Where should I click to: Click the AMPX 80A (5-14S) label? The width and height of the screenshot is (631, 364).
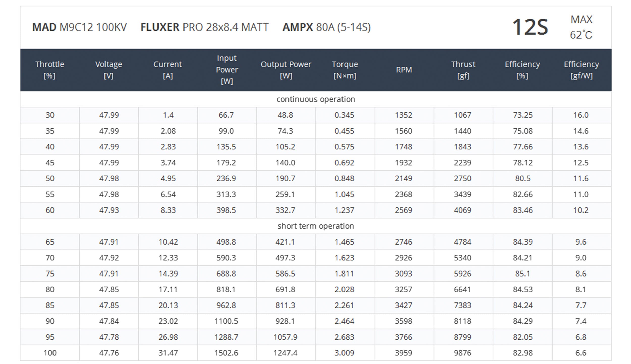click(326, 27)
